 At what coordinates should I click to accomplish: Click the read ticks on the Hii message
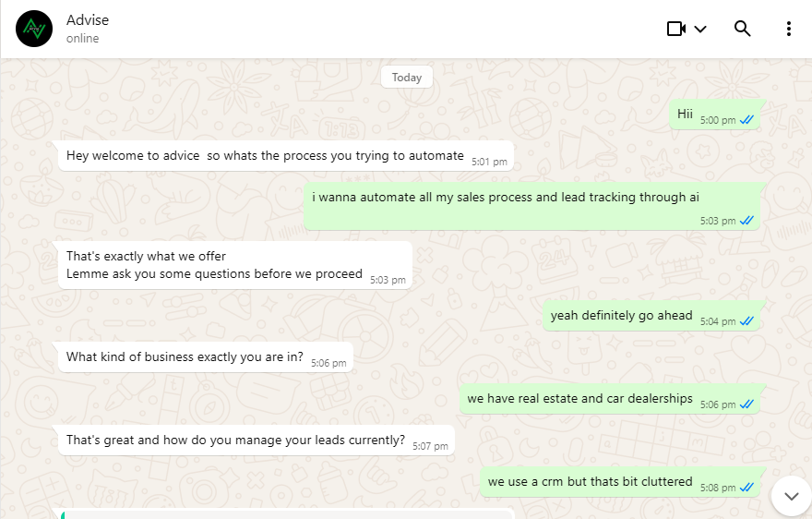point(746,120)
